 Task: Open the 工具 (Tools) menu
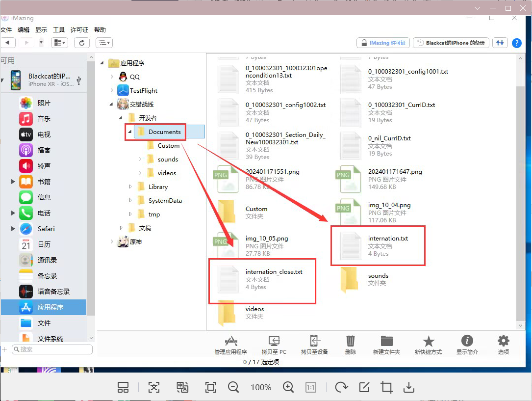(59, 30)
